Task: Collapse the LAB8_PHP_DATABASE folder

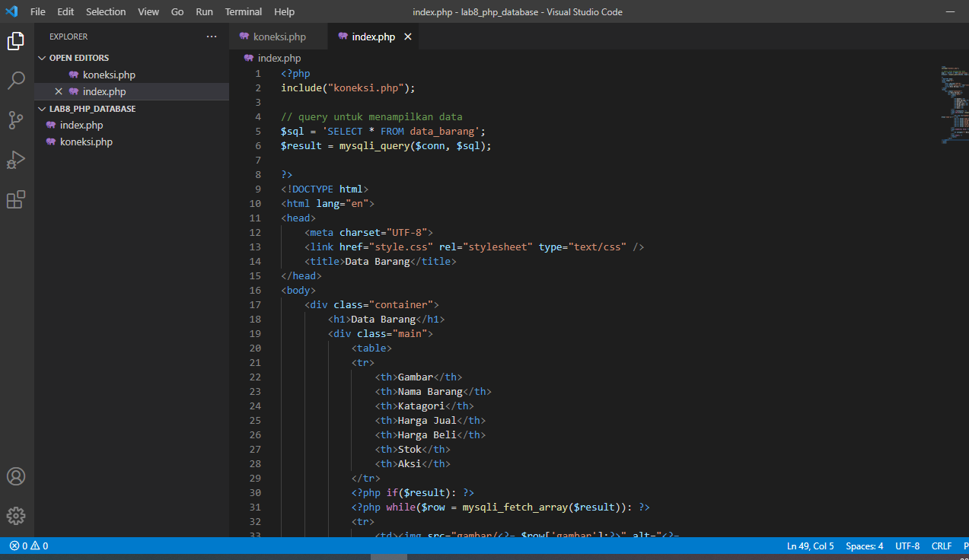Action: coord(43,108)
